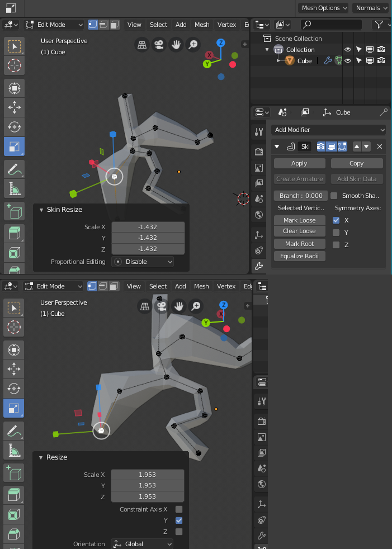Select Measure tool in lower viewport toolbar
This screenshot has width=392, height=549.
14,450
